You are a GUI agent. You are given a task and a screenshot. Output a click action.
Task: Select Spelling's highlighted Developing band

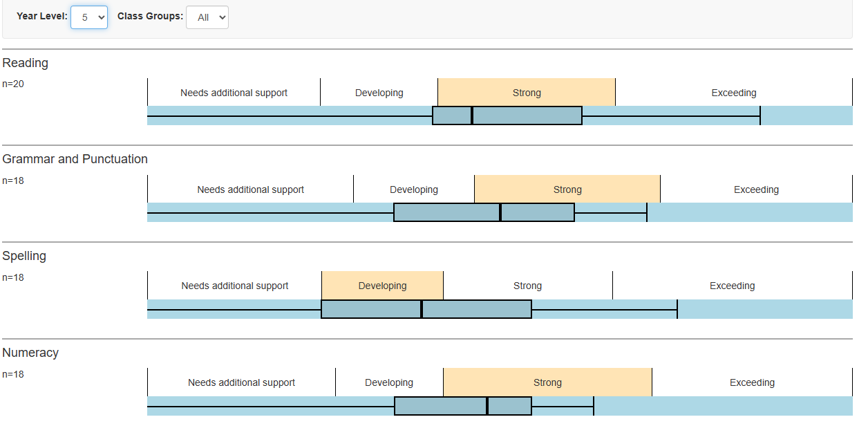[x=383, y=286]
